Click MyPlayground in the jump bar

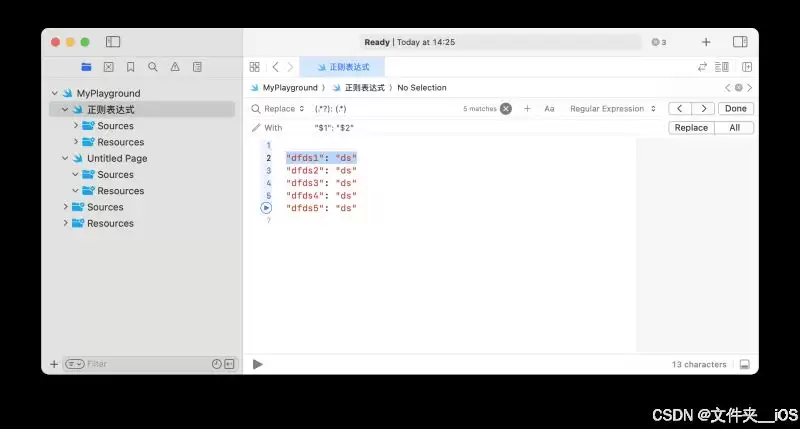[290, 88]
